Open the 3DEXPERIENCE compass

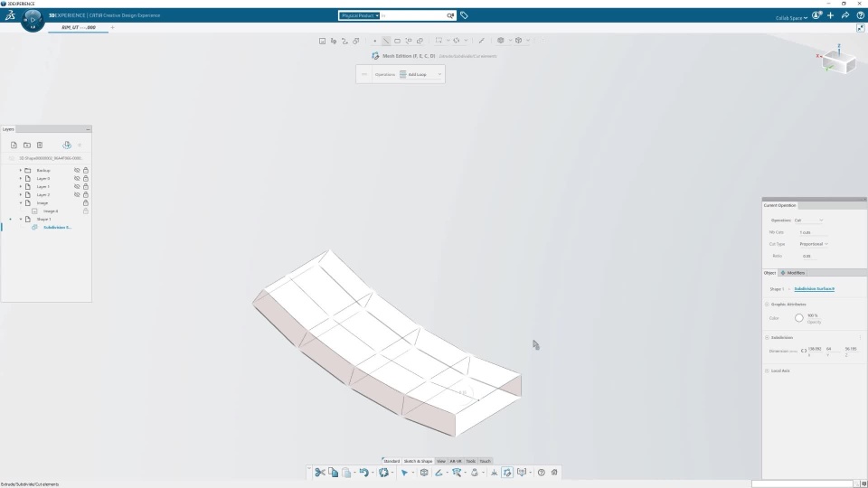point(33,20)
